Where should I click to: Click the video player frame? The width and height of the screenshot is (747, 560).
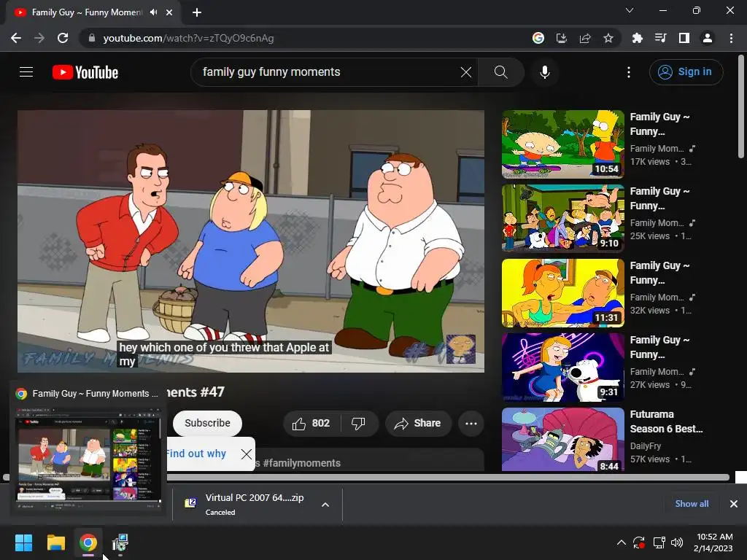(x=251, y=241)
